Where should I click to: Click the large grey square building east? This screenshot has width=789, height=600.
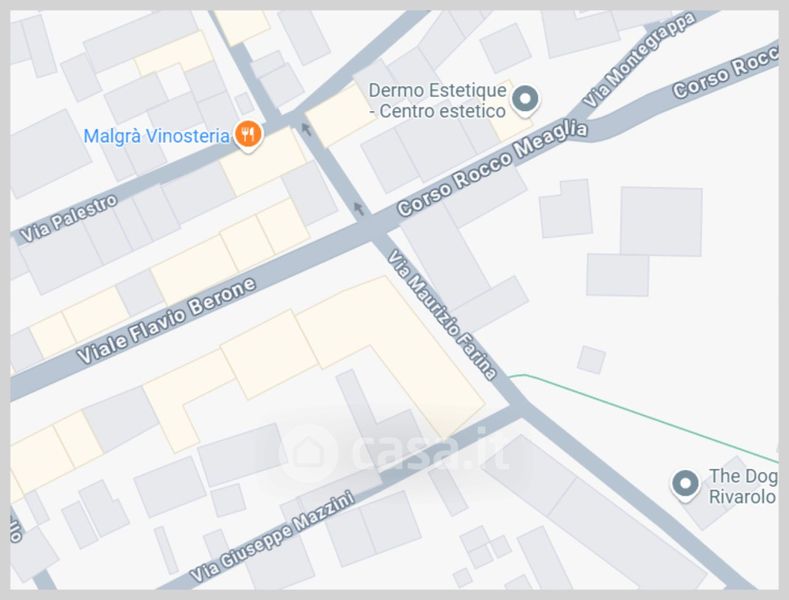pos(661,221)
